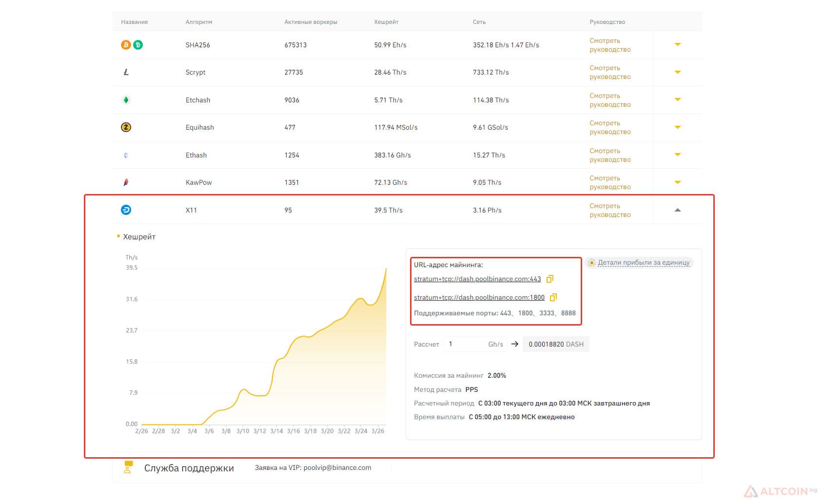The height and width of the screenshot is (504, 825).
Task: Open the guide link in the Etchash row
Action: click(610, 100)
